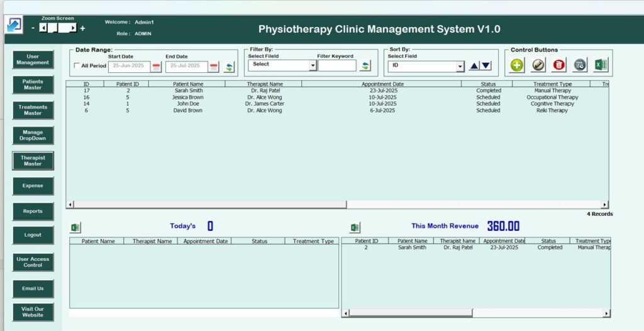Screen dimensions: 644x331
Task: Select Sarah Smith row in appointments table
Action: click(189, 91)
